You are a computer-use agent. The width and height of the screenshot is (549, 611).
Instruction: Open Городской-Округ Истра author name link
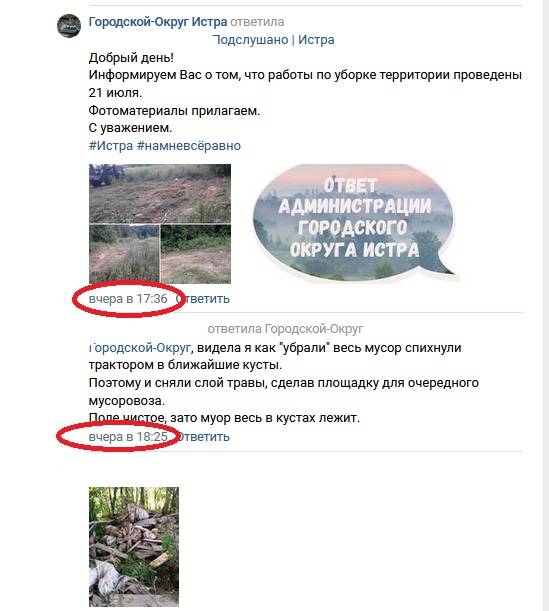[x=158, y=22]
